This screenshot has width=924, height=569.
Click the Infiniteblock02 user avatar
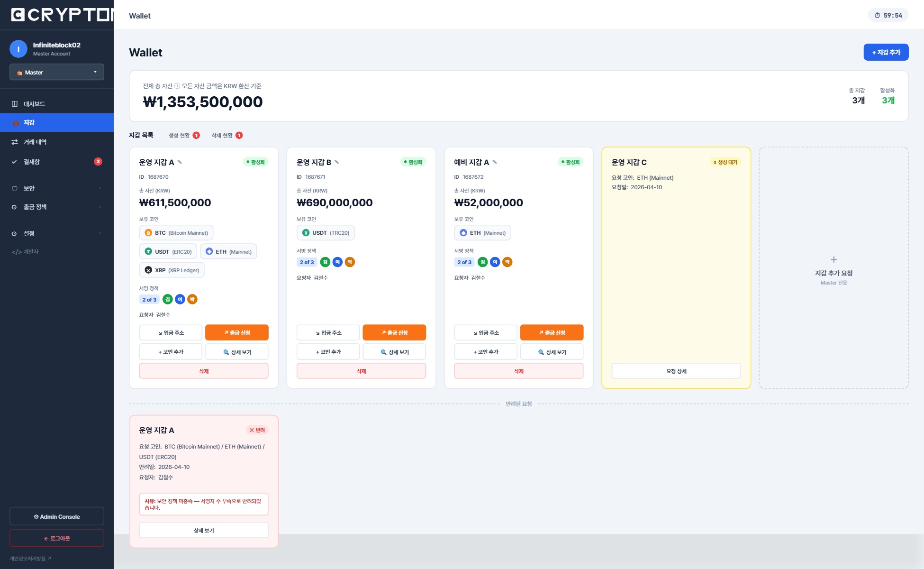[x=18, y=49]
